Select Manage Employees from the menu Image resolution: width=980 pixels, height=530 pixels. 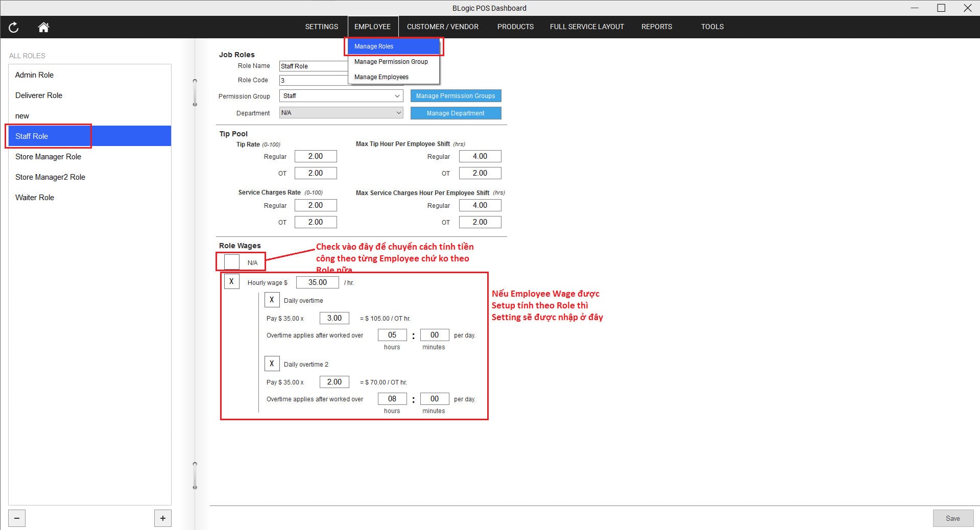tap(381, 77)
